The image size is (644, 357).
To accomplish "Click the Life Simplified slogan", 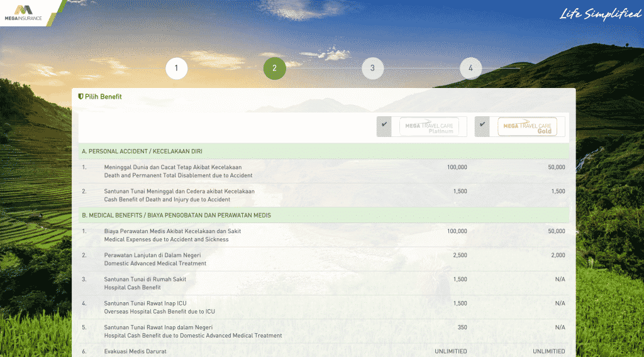I will [x=600, y=14].
